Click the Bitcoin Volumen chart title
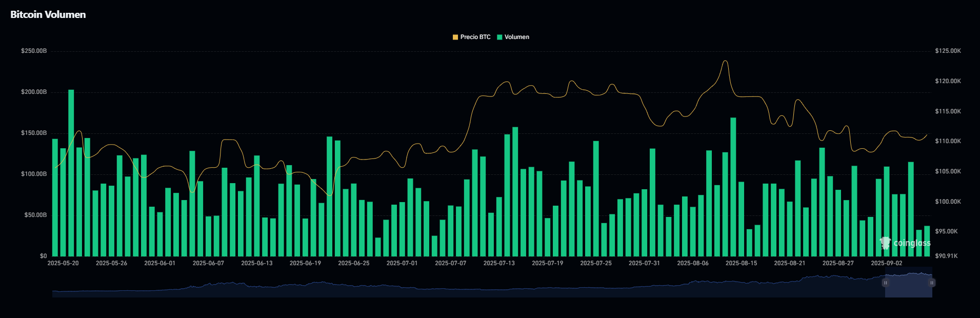Viewport: 980px width, 318px height. [x=48, y=15]
